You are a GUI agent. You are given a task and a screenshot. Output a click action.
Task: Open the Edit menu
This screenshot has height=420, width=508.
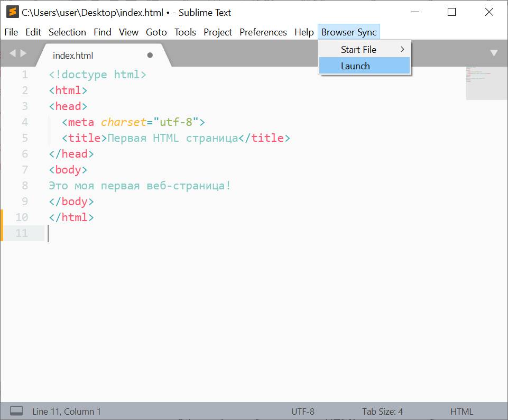33,32
